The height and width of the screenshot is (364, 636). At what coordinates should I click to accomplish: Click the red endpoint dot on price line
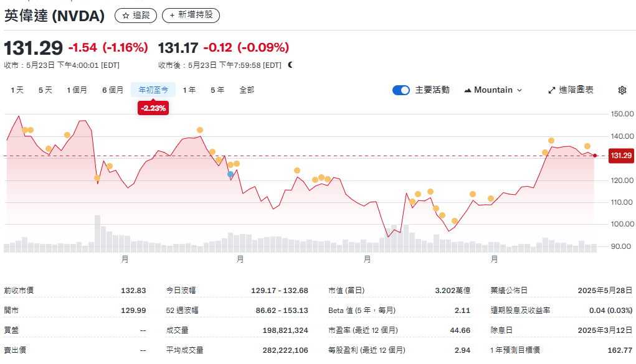tap(595, 156)
